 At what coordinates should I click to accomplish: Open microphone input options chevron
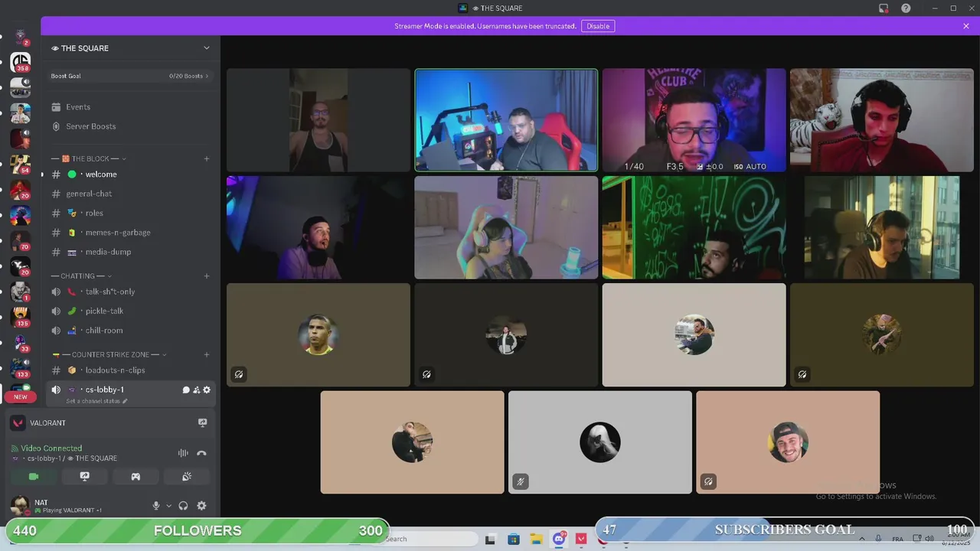point(168,506)
